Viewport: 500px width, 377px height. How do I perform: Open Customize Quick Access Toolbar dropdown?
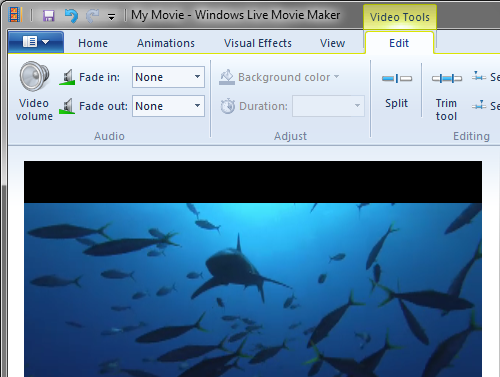tap(111, 16)
